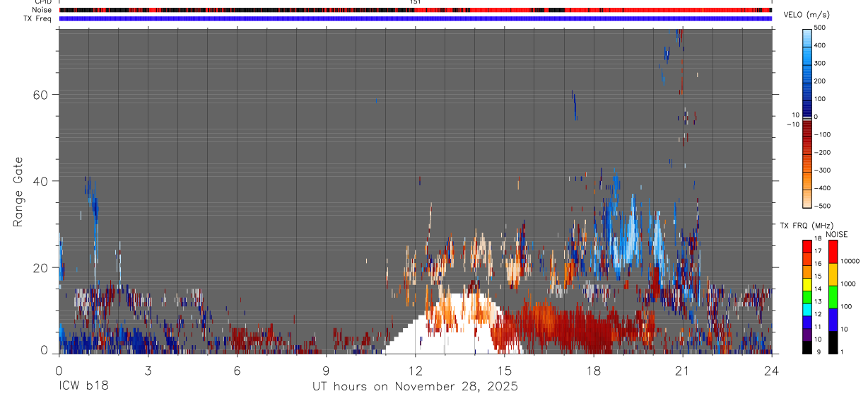
Task: Click x-axis tick label 15
Action: [505, 371]
